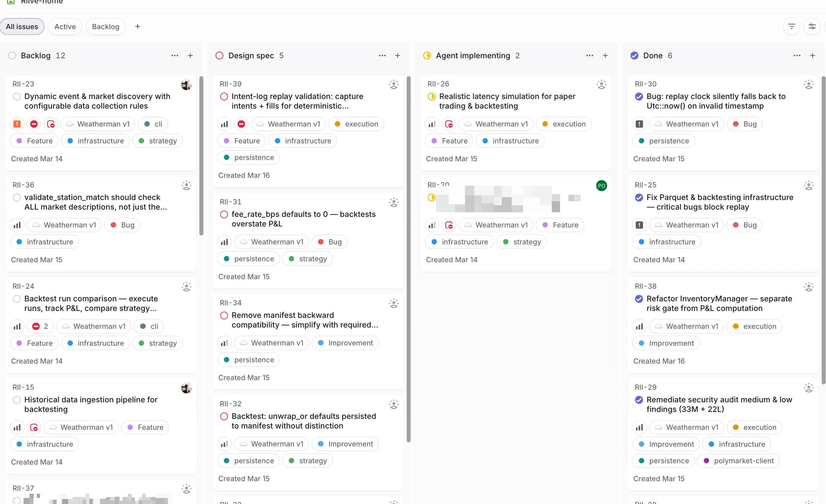The image size is (826, 504).
Task: Open Backlog column three-dot menu
Action: [x=175, y=56]
